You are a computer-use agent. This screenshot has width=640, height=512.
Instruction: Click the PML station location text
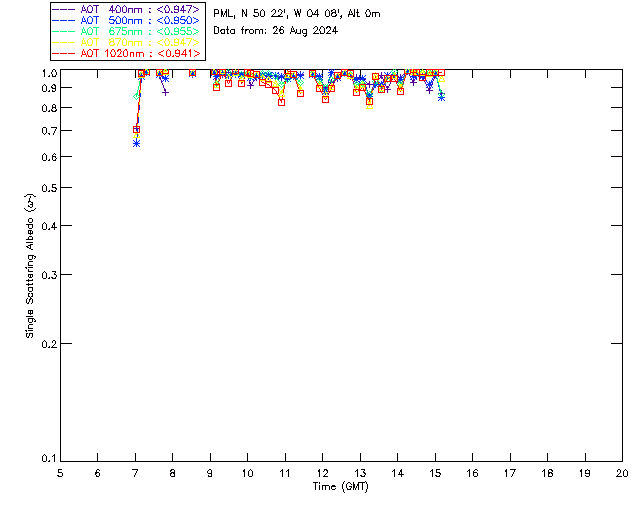pyautogui.click(x=297, y=14)
